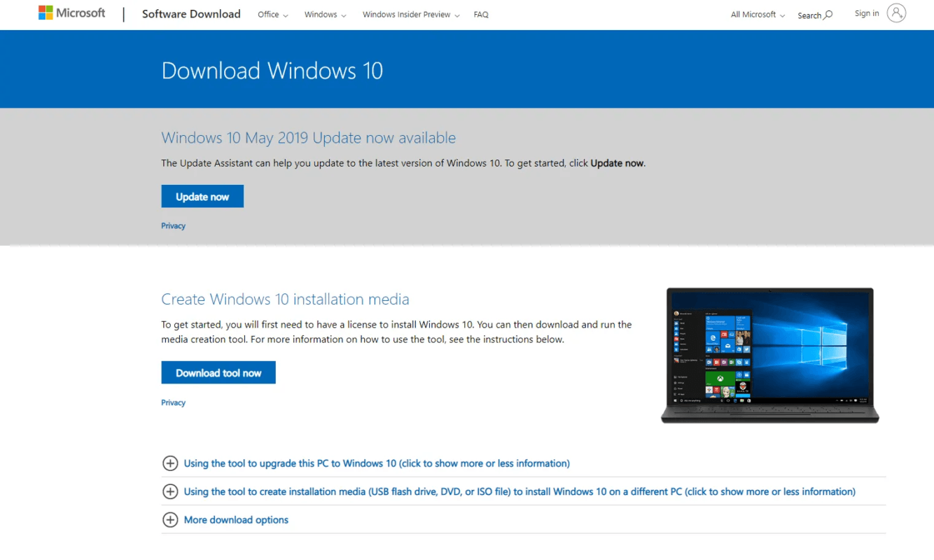Click the Microsoft logo

(71, 12)
